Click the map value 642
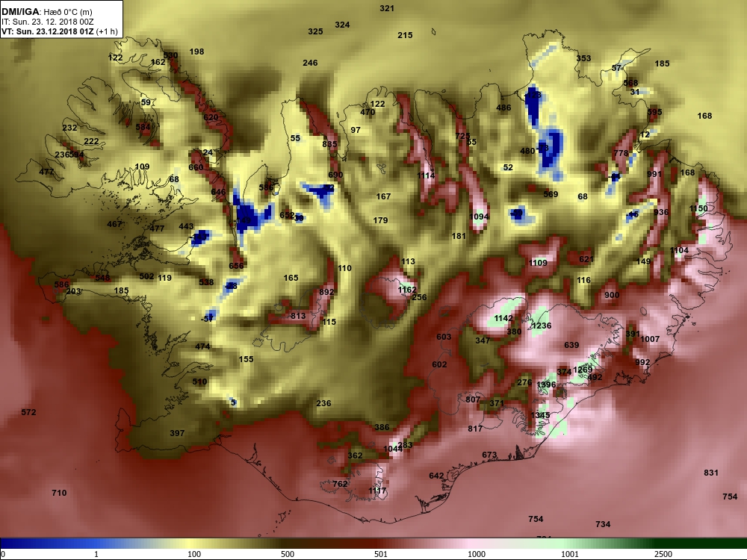Screen dimensions: 747x560 436,476
